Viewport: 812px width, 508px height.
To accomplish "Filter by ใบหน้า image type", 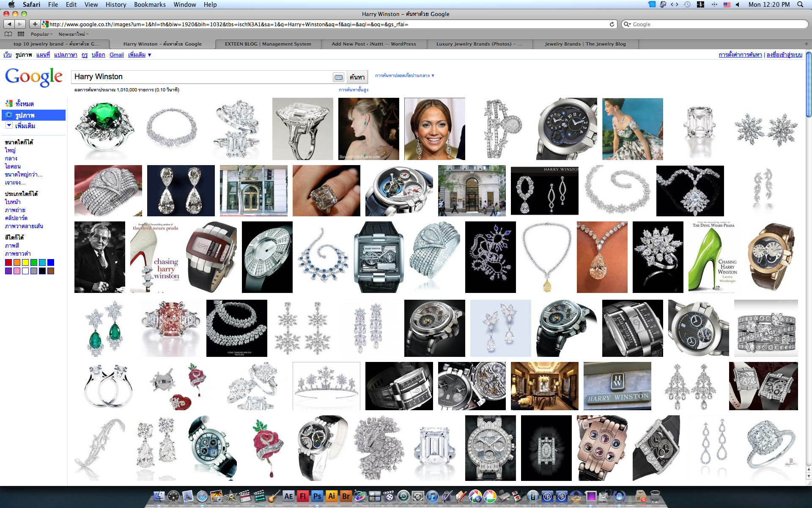I will [13, 202].
